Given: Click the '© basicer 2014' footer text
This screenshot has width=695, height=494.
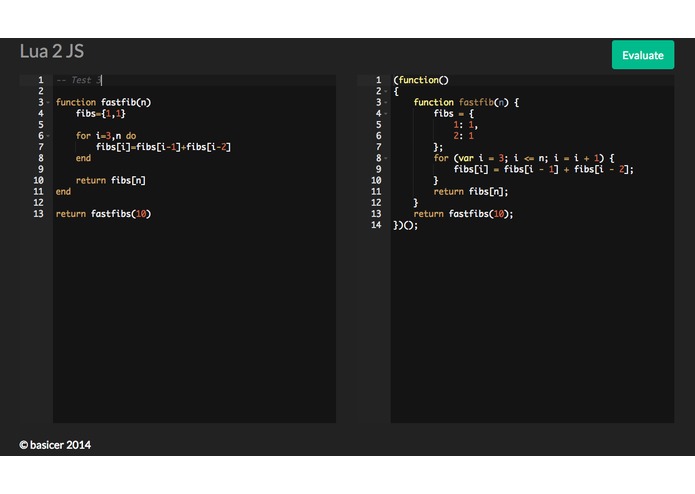Looking at the screenshot, I should point(55,445).
